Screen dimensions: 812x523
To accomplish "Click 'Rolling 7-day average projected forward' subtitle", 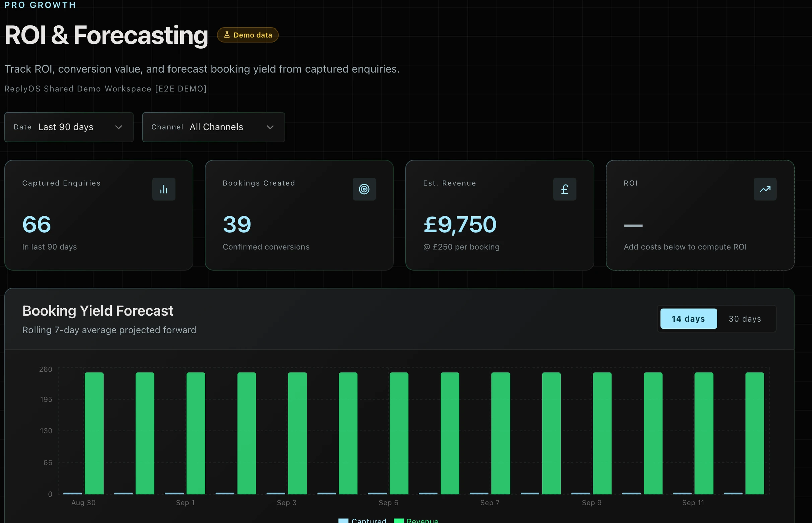I will [109, 330].
